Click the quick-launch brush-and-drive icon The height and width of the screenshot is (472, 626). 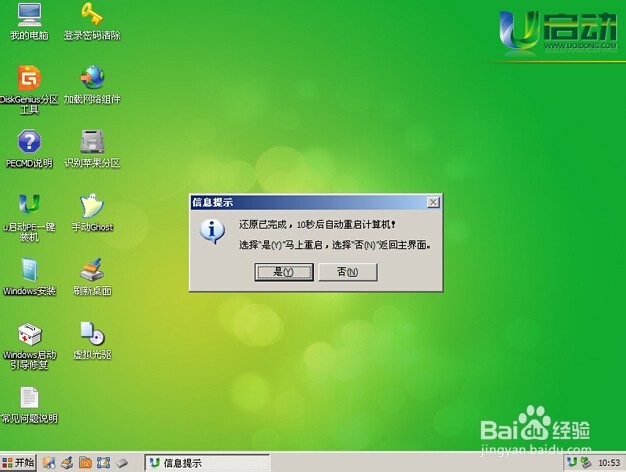coord(67,463)
